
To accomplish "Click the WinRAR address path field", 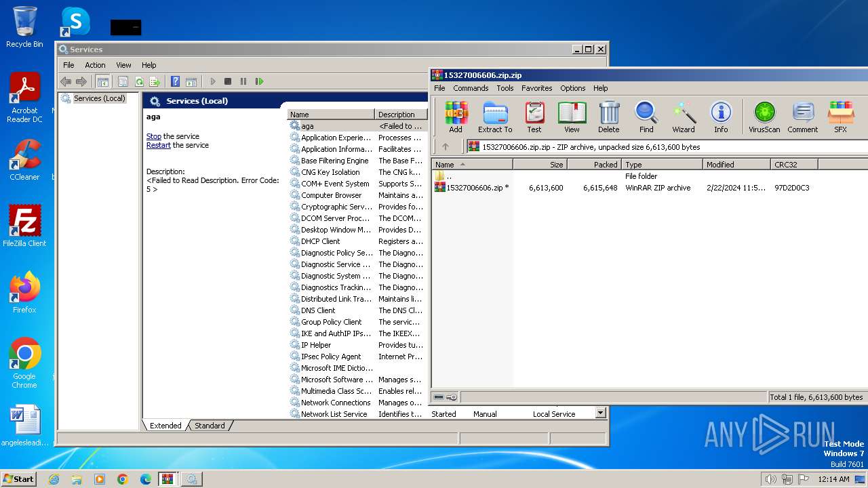I will coord(666,146).
